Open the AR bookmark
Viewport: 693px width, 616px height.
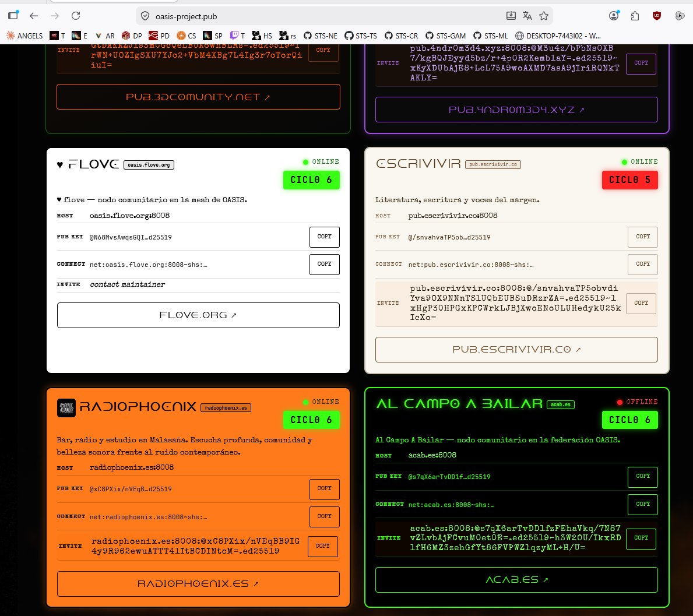[105, 36]
